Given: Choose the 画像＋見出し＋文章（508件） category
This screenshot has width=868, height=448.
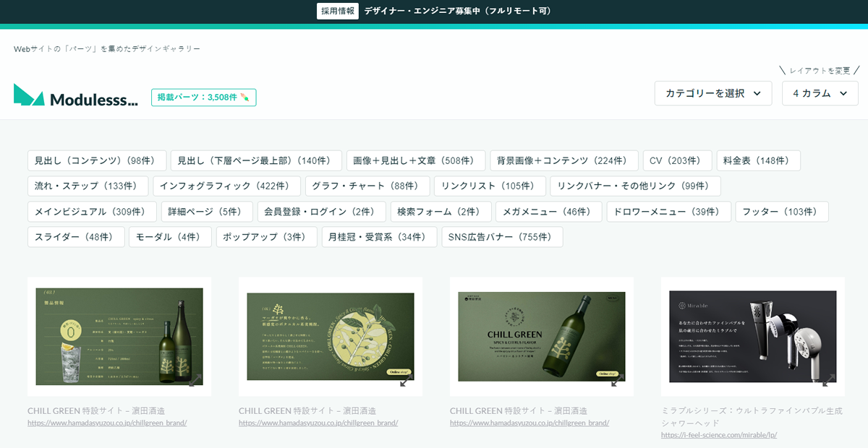Looking at the screenshot, I should [414, 160].
